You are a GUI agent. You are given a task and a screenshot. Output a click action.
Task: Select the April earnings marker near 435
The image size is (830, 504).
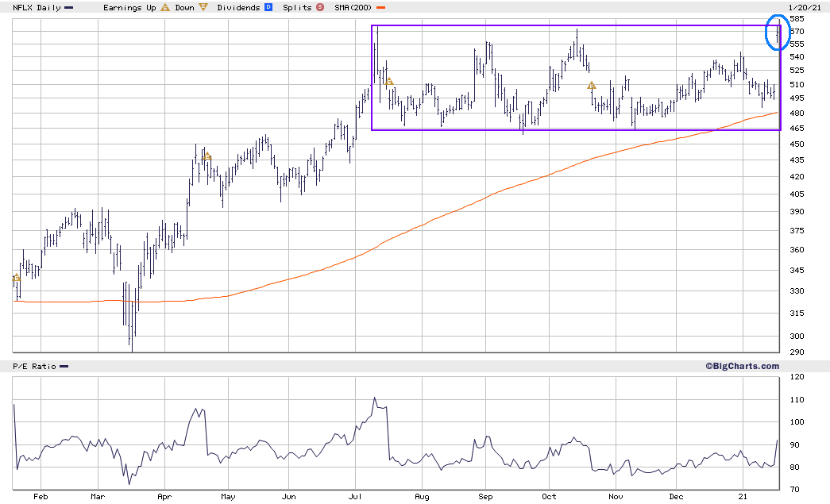(207, 156)
